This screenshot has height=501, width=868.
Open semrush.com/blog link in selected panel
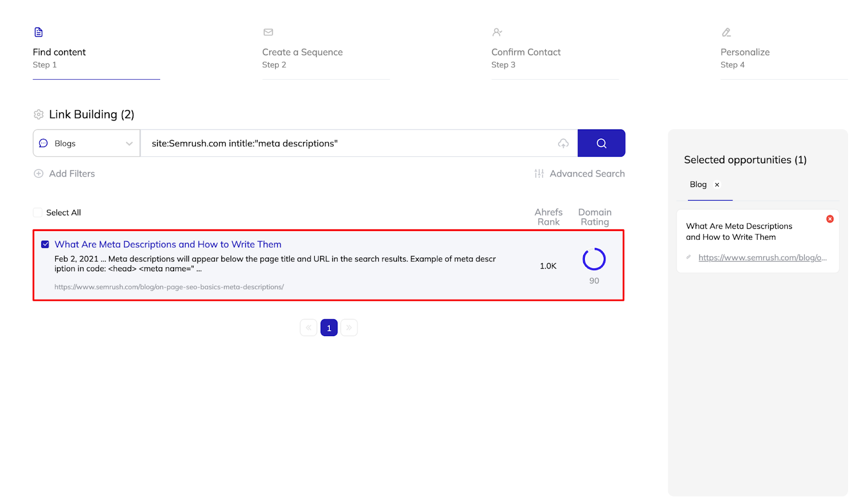[762, 258]
